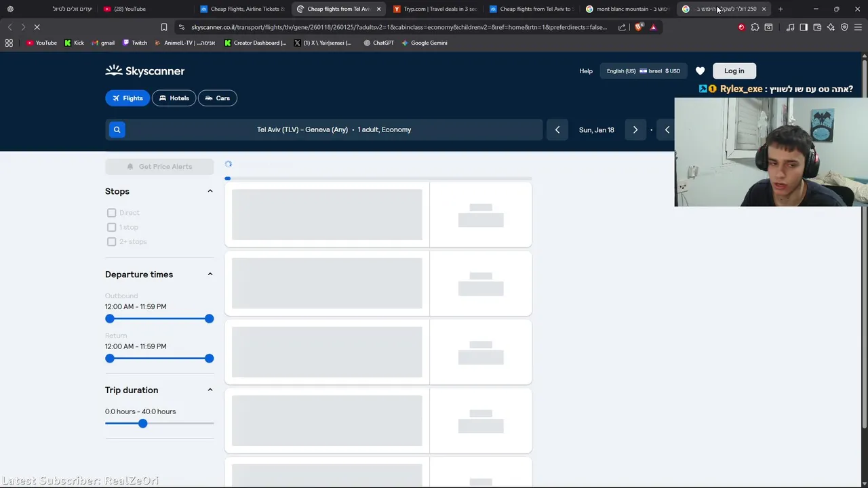Go to previous departure day arrow before Sun, Jan 18
This screenshot has width=868, height=488.
coord(557,129)
